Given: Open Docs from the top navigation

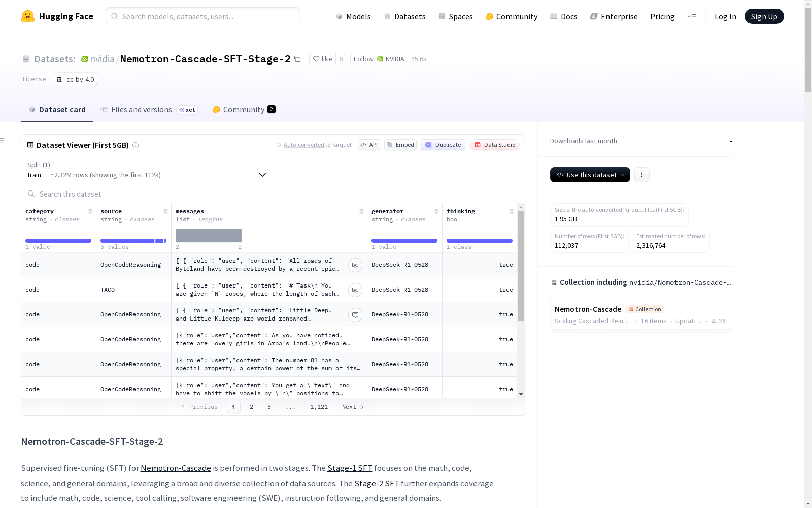Looking at the screenshot, I should [x=563, y=16].
